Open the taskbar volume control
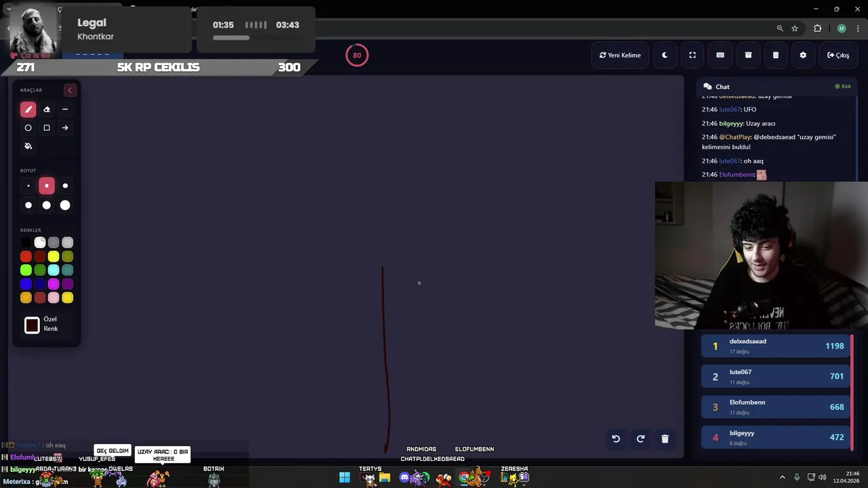The height and width of the screenshot is (488, 868). (823, 477)
